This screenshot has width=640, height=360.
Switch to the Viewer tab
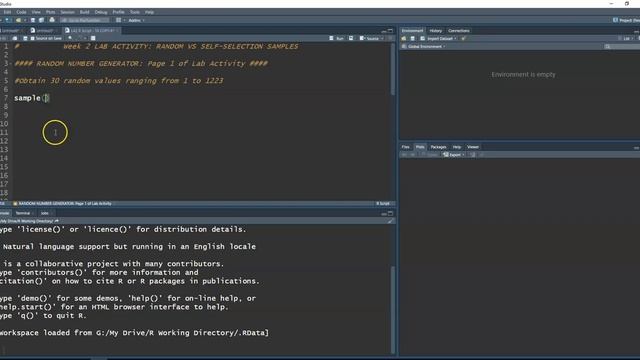[473, 147]
